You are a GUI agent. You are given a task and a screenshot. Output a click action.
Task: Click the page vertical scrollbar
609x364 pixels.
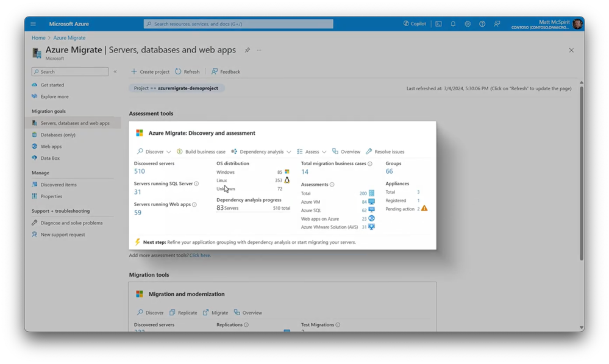coord(582,173)
